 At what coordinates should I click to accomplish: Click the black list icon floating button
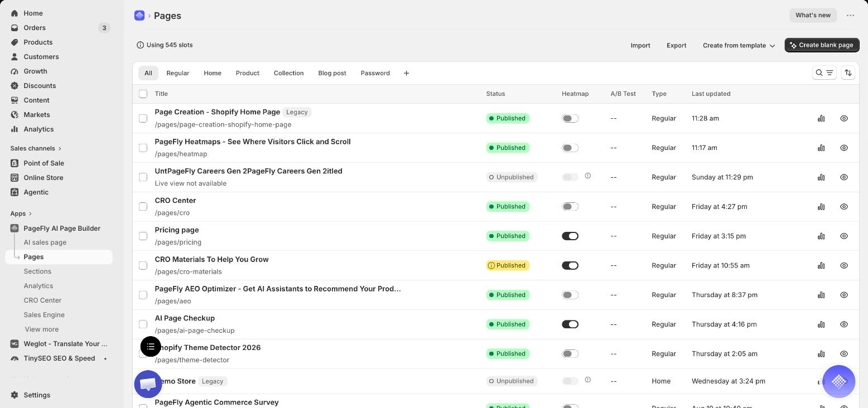coord(151,347)
